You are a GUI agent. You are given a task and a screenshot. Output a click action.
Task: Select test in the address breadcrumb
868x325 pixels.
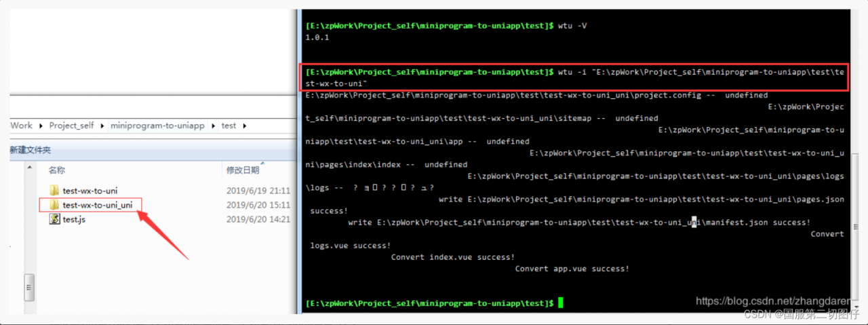(229, 126)
